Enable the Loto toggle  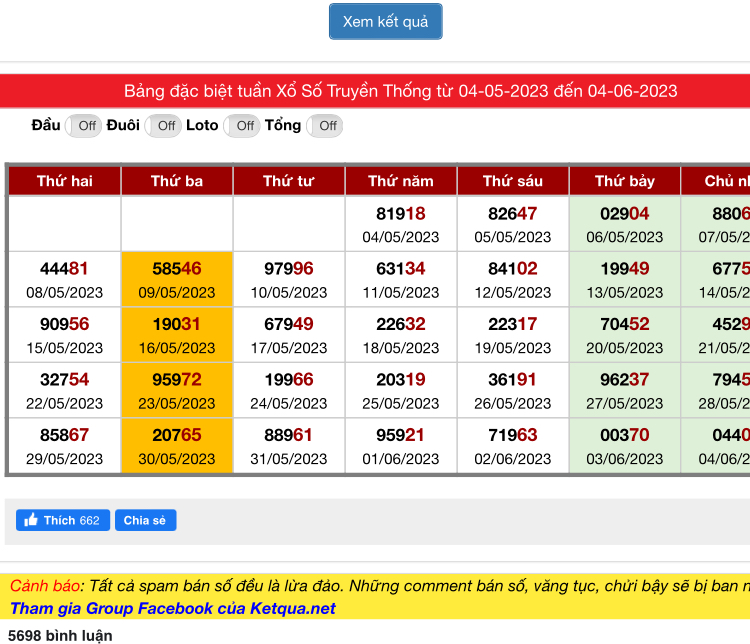242,125
